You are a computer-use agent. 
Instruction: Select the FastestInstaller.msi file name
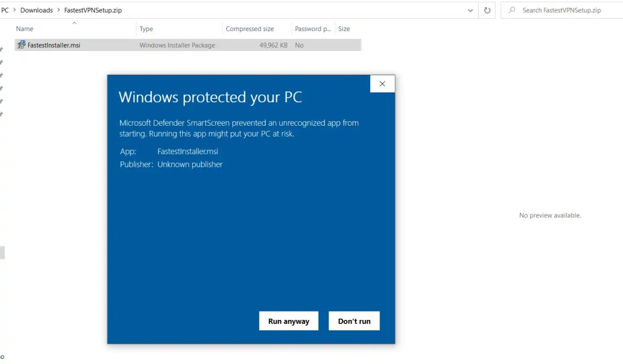[54, 45]
